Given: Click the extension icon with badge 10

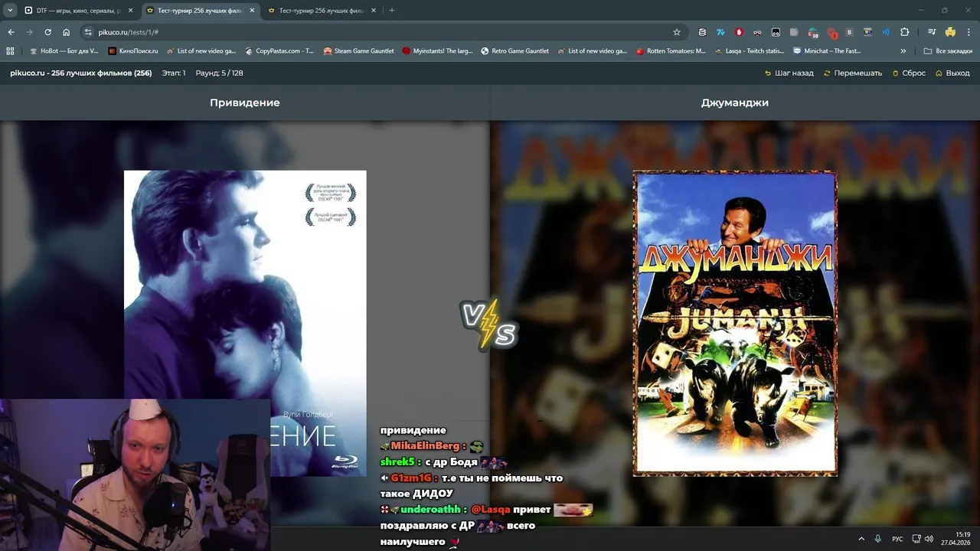Looking at the screenshot, I should (x=813, y=32).
